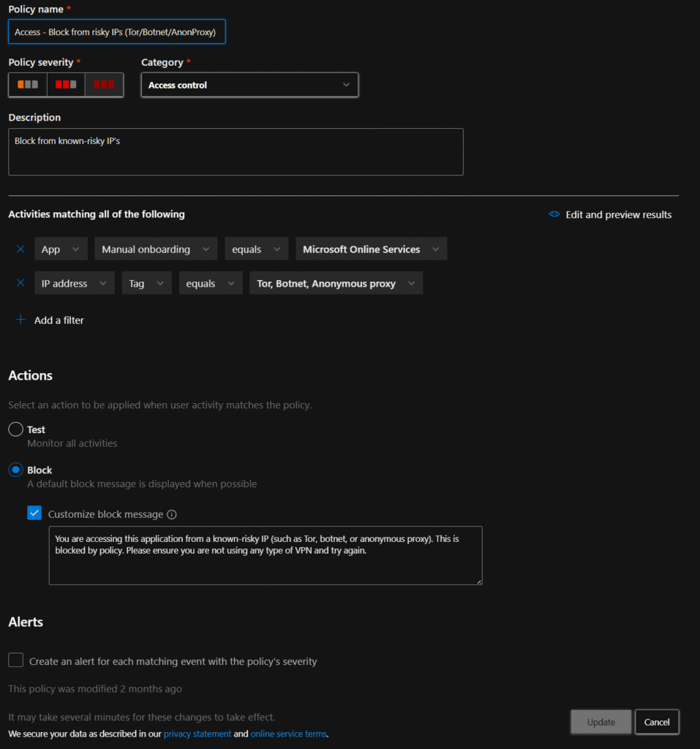
Task: Select low severity orange icon
Action: tap(28, 85)
